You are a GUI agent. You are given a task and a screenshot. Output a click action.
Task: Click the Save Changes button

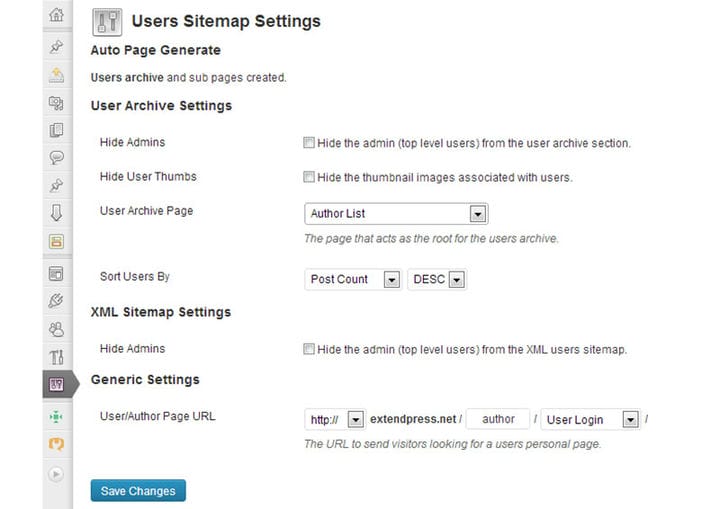tap(138, 491)
